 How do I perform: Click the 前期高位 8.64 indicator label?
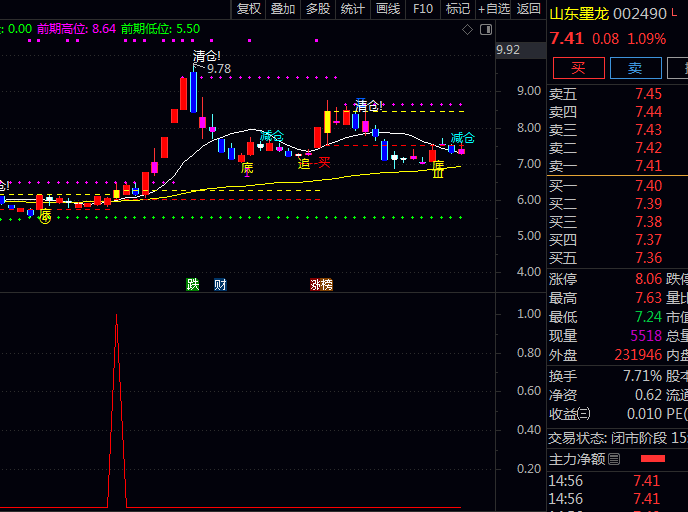pyautogui.click(x=76, y=29)
